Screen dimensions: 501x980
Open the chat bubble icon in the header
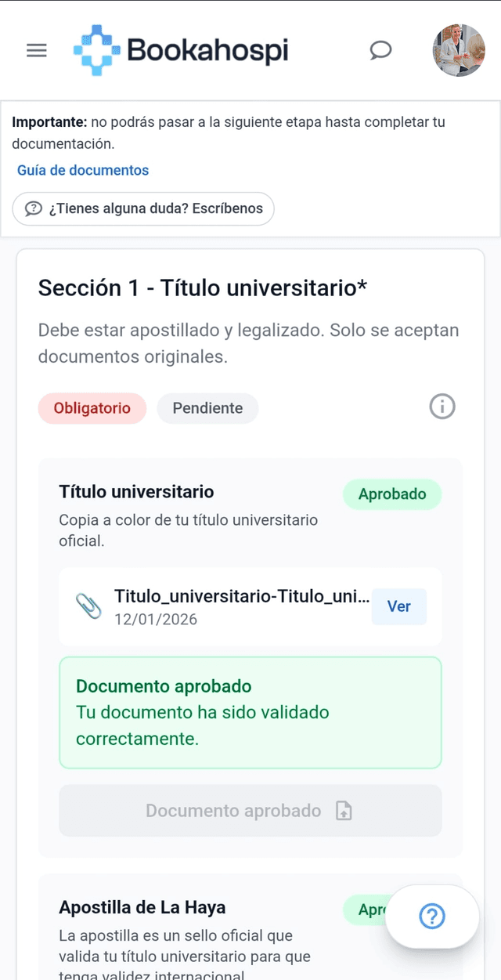380,49
